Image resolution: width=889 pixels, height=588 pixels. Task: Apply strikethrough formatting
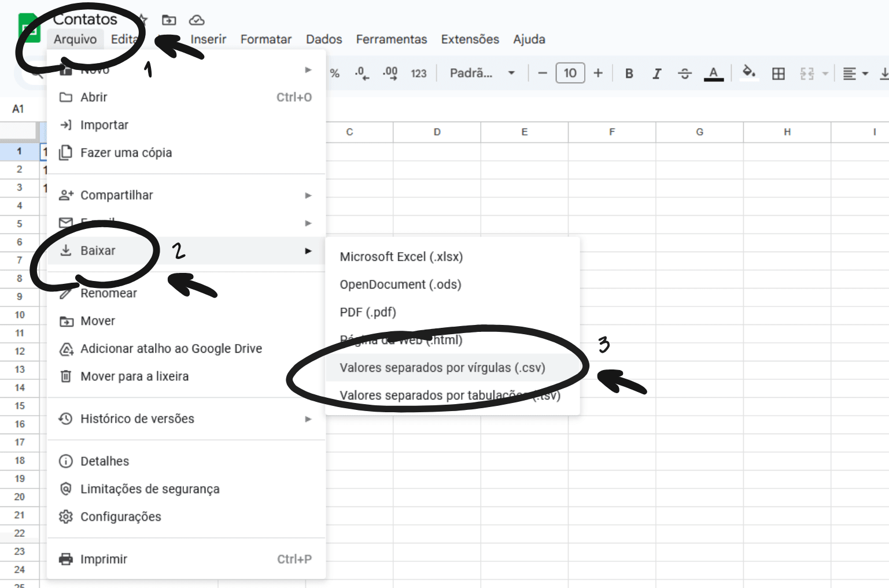(x=685, y=73)
